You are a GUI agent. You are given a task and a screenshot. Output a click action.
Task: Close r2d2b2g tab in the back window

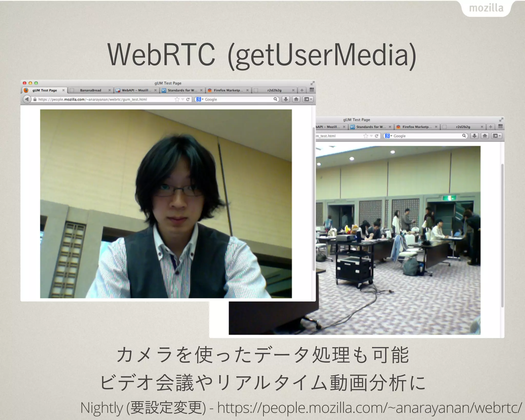482,127
